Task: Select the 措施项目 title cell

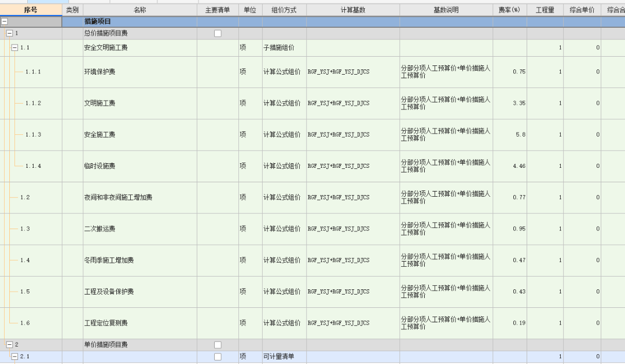Action: coord(140,21)
